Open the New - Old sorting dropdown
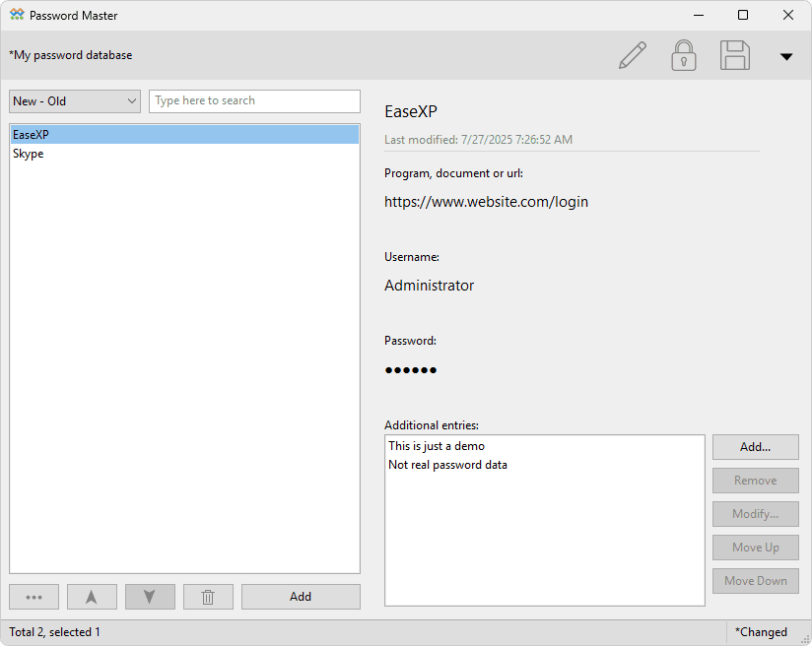This screenshot has height=646, width=812. tap(74, 100)
